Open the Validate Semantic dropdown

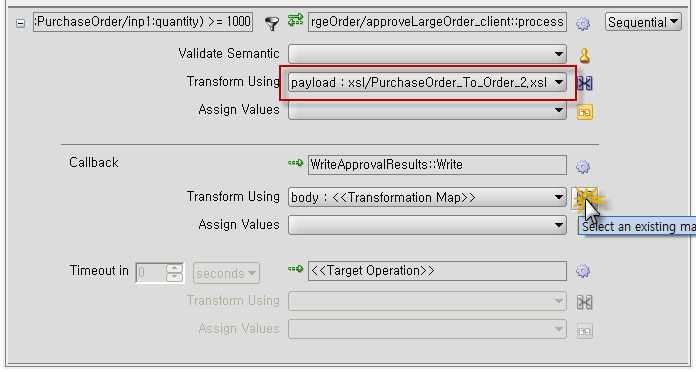point(427,54)
